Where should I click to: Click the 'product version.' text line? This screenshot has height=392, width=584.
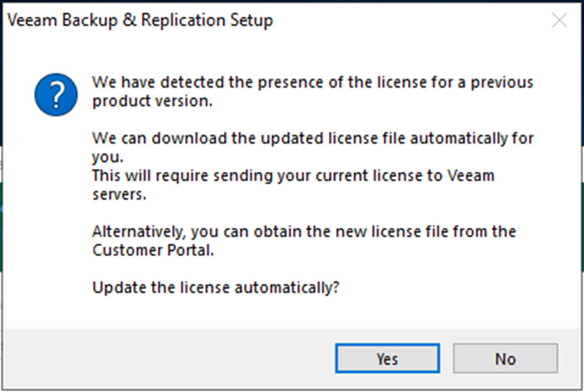click(152, 101)
